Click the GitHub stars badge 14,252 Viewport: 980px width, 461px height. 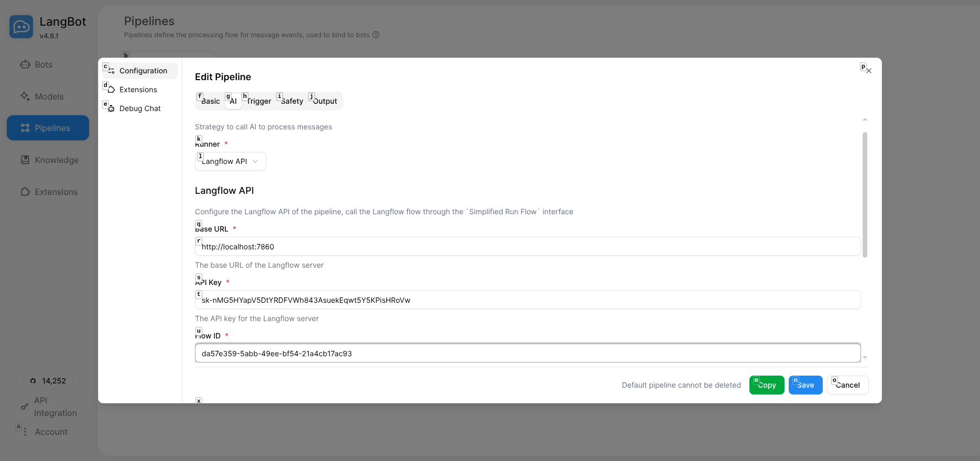coord(48,381)
